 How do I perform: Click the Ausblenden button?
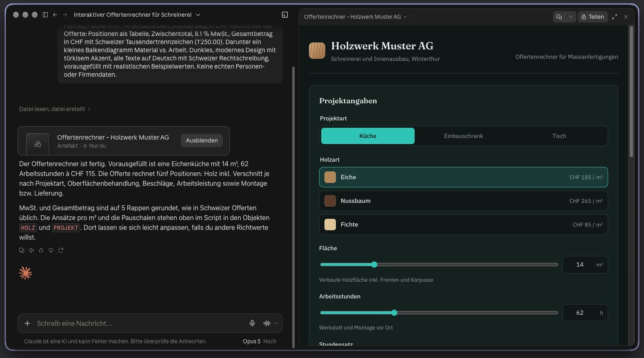202,140
